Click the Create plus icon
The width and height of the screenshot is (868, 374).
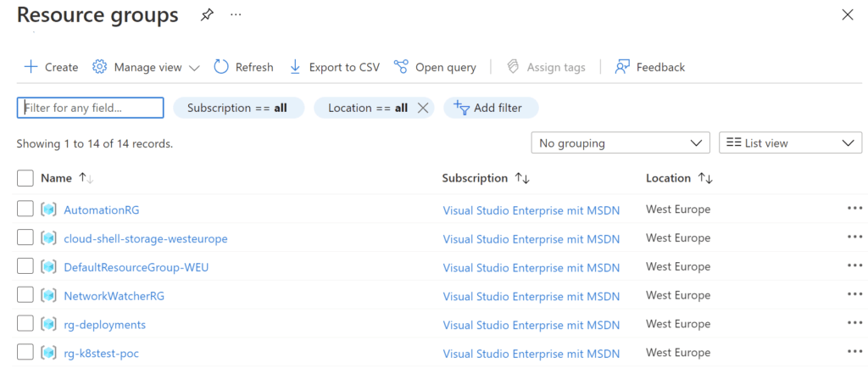31,67
